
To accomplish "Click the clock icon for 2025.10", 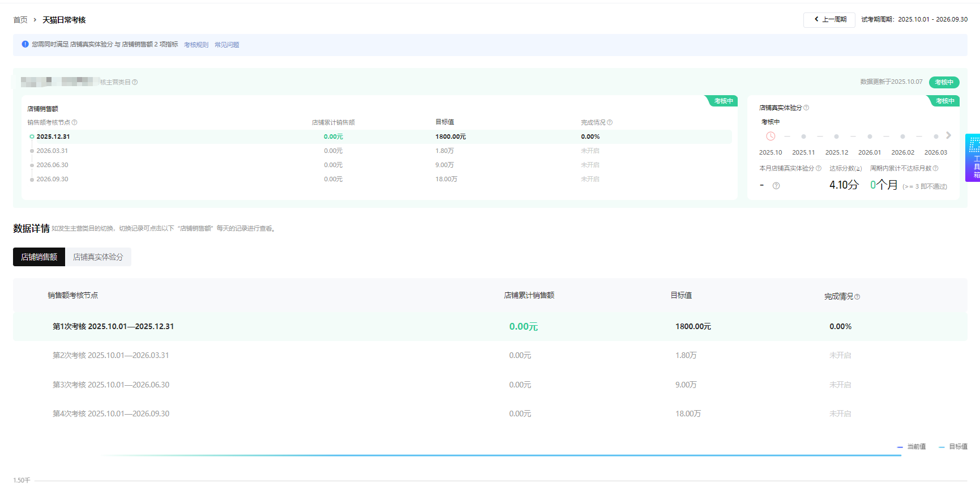I will [x=771, y=136].
